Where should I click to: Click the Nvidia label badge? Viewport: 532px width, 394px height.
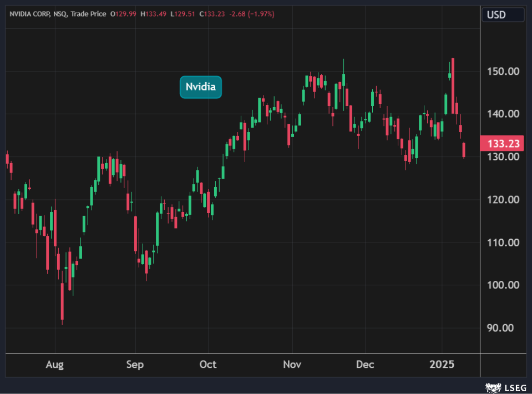click(x=200, y=87)
